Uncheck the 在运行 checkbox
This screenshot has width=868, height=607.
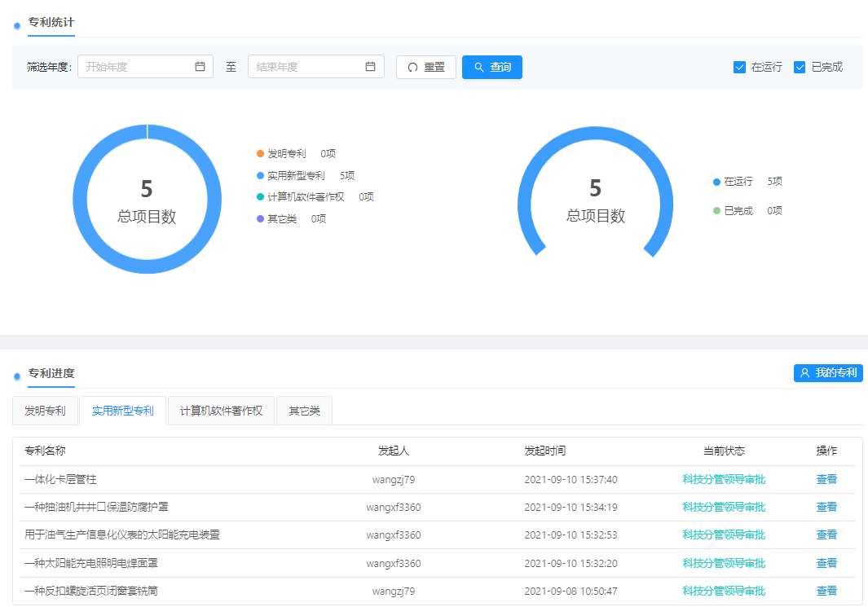(x=740, y=67)
